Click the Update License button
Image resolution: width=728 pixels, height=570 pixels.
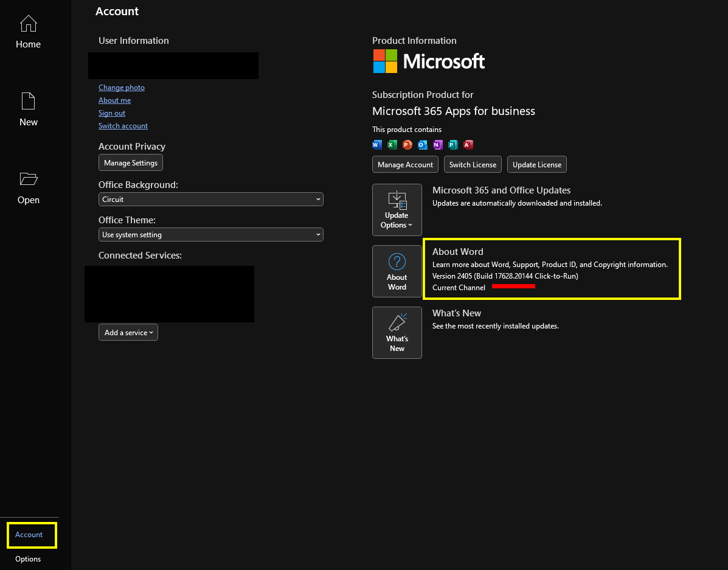(x=536, y=164)
